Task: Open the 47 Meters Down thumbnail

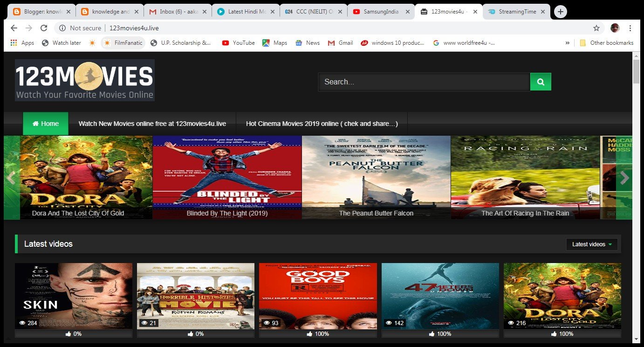Action: pos(440,296)
